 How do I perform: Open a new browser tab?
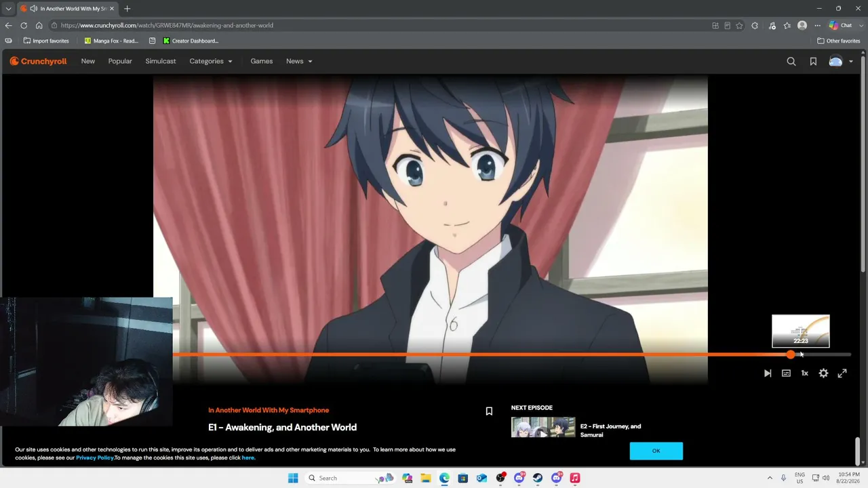[x=127, y=9]
